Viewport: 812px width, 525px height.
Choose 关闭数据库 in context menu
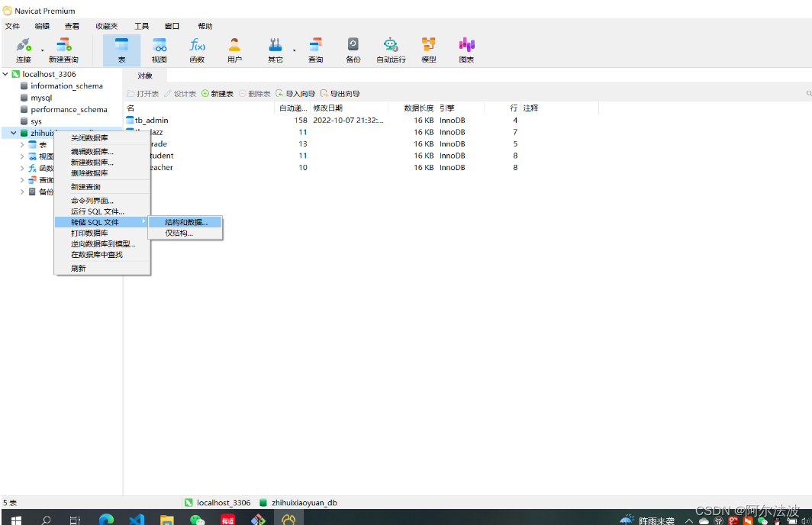tap(102, 137)
